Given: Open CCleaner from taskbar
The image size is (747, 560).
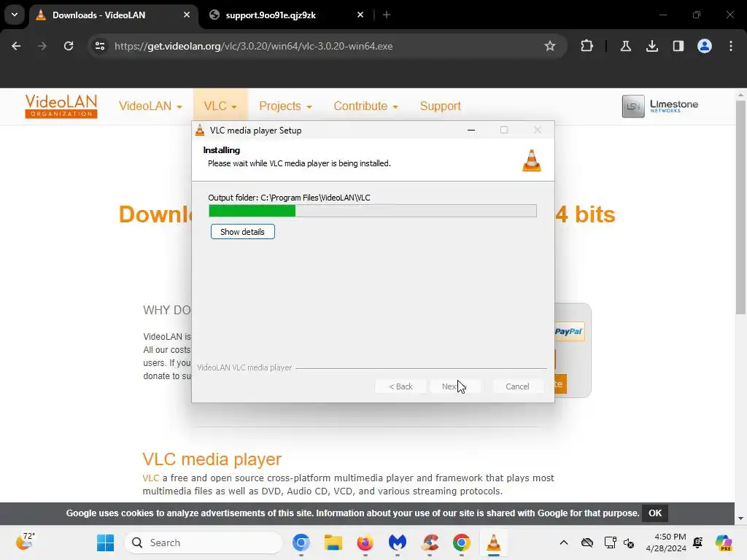Looking at the screenshot, I should (x=430, y=542).
